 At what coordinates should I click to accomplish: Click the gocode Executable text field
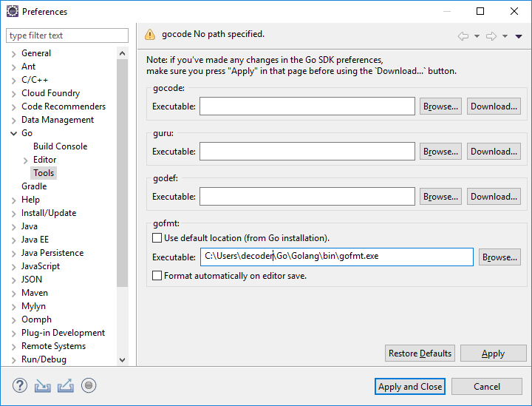click(x=307, y=106)
